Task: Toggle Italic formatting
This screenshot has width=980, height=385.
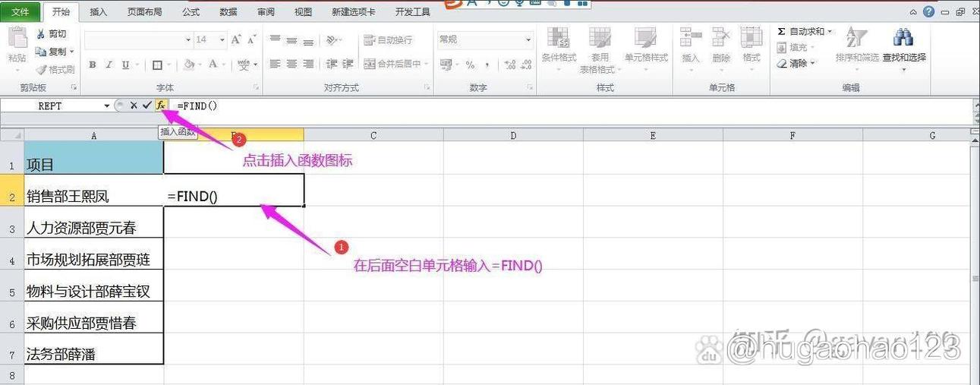Action: (x=109, y=65)
